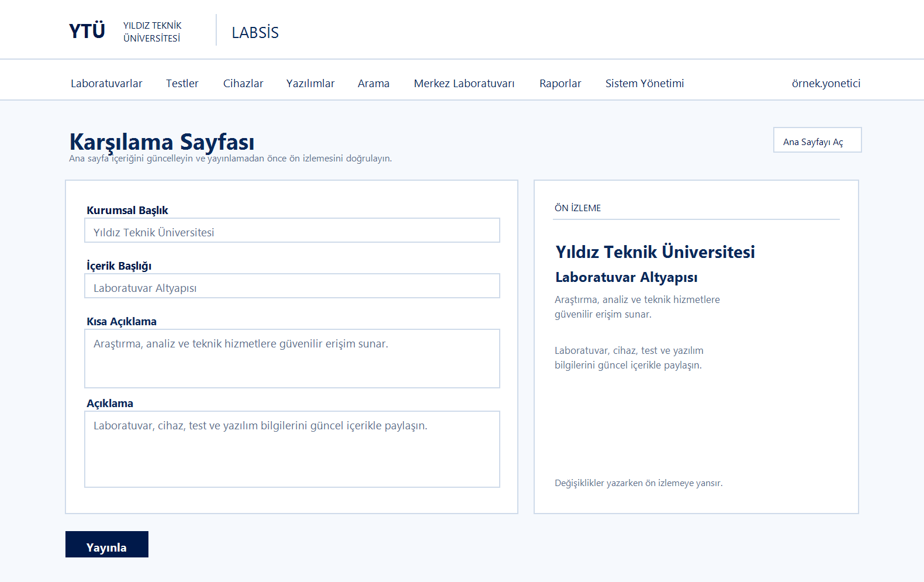Publish the page with the Yayınla button
924x582 pixels.
(107, 545)
